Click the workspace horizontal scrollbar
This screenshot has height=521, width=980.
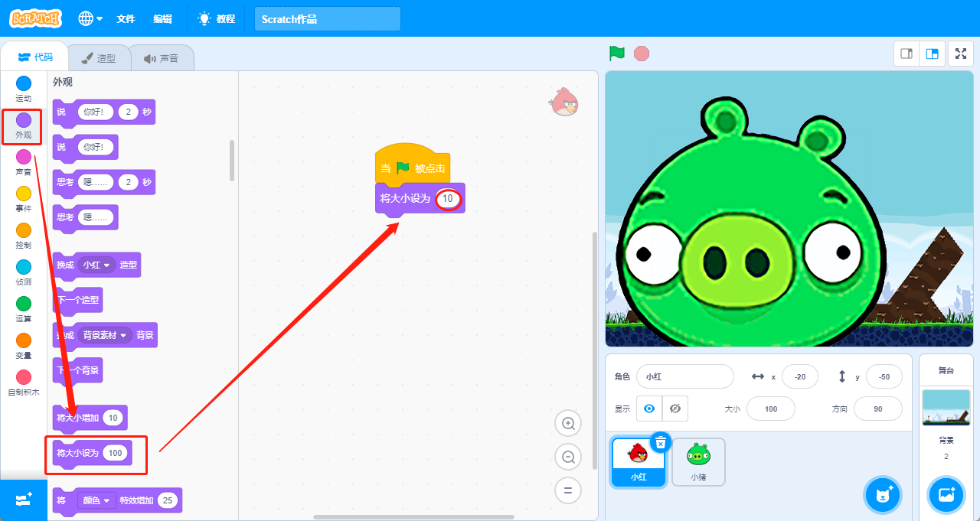pyautogui.click(x=413, y=518)
